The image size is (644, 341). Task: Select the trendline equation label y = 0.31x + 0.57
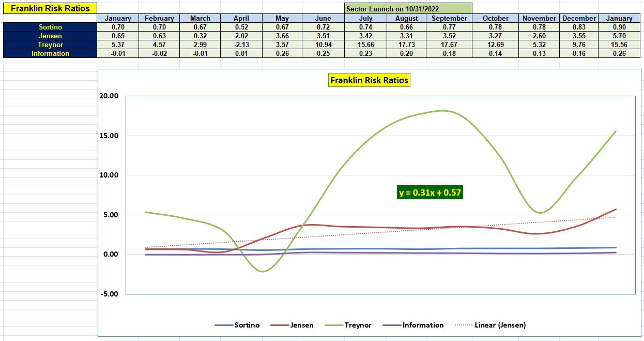(x=430, y=192)
